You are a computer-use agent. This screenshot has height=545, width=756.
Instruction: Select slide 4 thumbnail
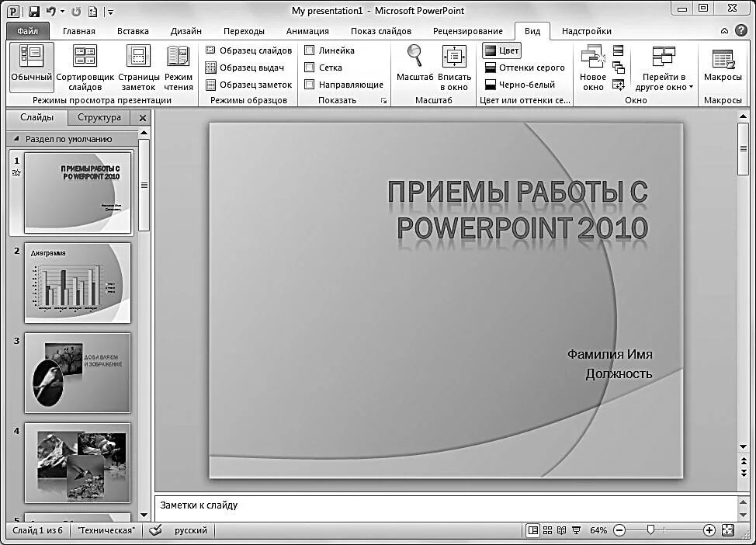coord(77,463)
